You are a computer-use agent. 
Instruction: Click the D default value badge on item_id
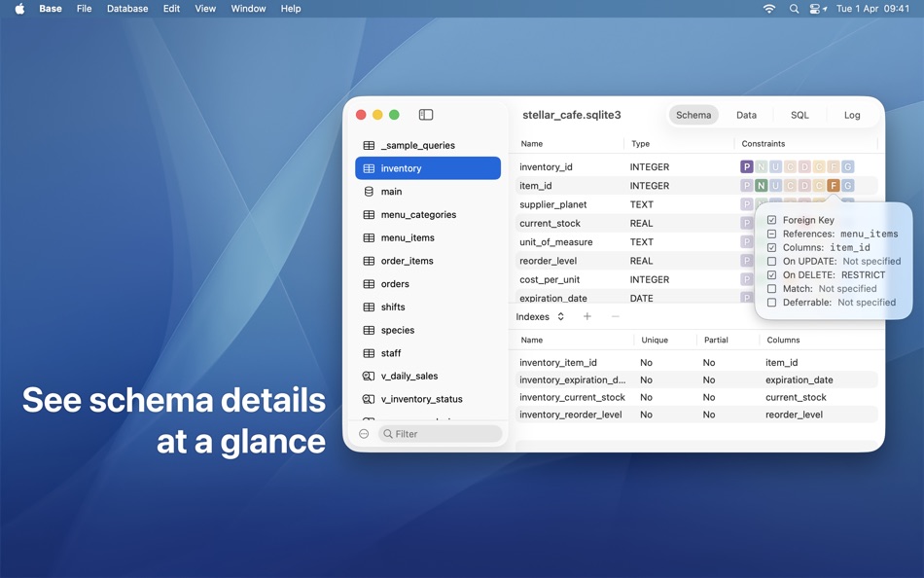coord(805,185)
